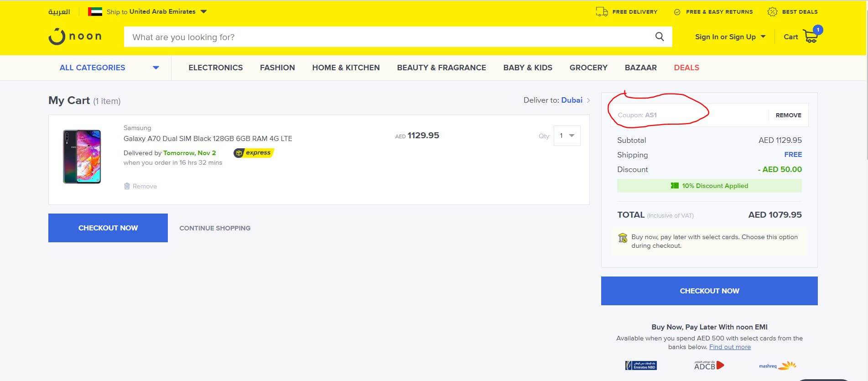Open the Electronics category

click(215, 68)
